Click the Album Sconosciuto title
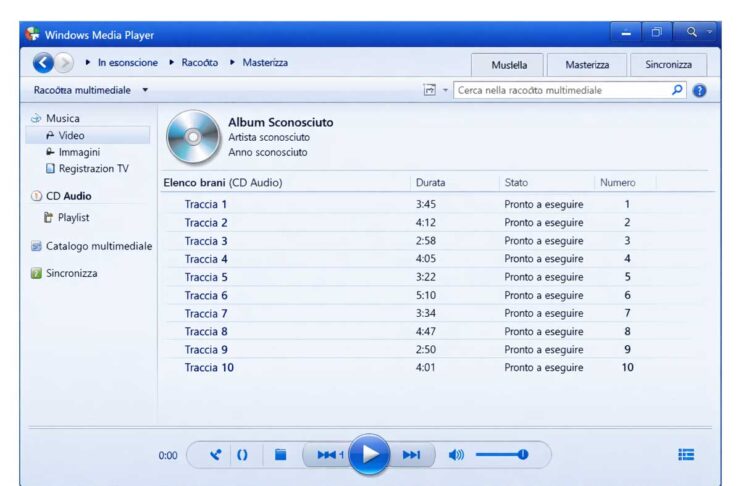 [281, 122]
